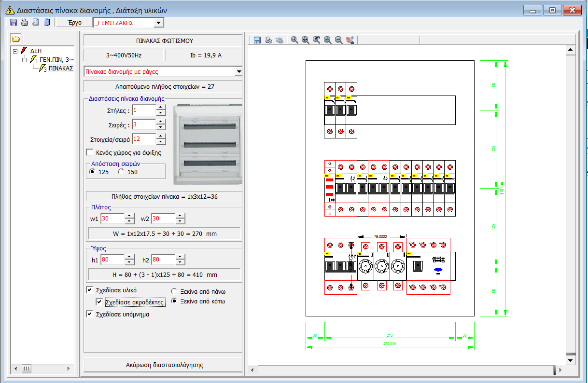Select the 'Ξεκίνα από πάνω' radio option
588x383 pixels.
(174, 291)
